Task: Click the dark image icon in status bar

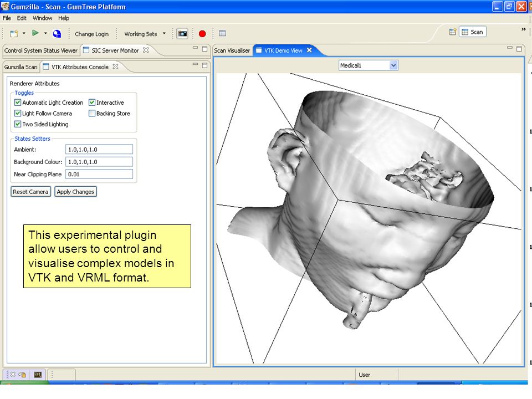Action: (x=38, y=375)
